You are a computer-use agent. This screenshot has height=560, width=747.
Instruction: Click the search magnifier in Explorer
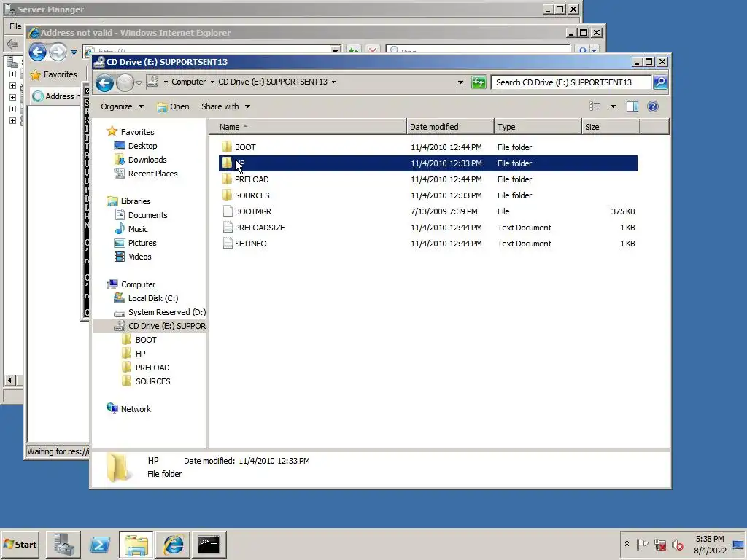pyautogui.click(x=660, y=82)
